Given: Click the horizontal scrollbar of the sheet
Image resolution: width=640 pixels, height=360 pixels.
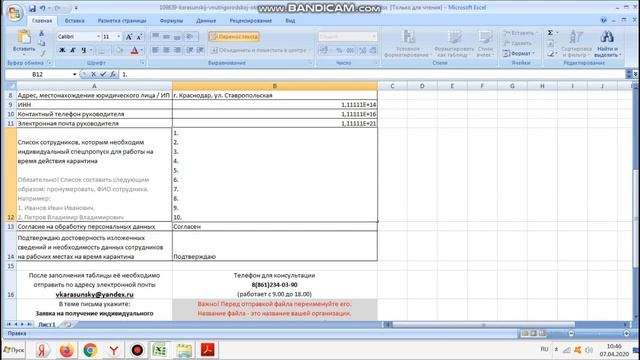Looking at the screenshot, I should (483, 325).
